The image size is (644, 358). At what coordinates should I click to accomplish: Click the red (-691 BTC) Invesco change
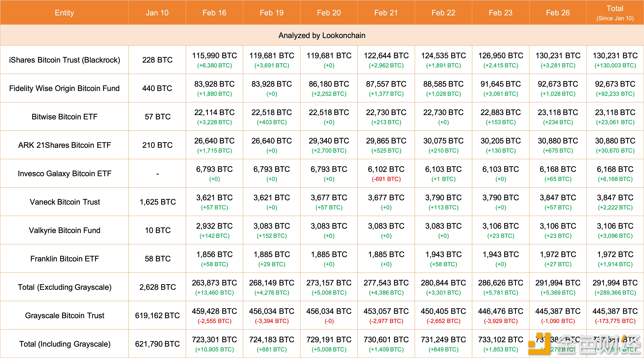pos(386,179)
